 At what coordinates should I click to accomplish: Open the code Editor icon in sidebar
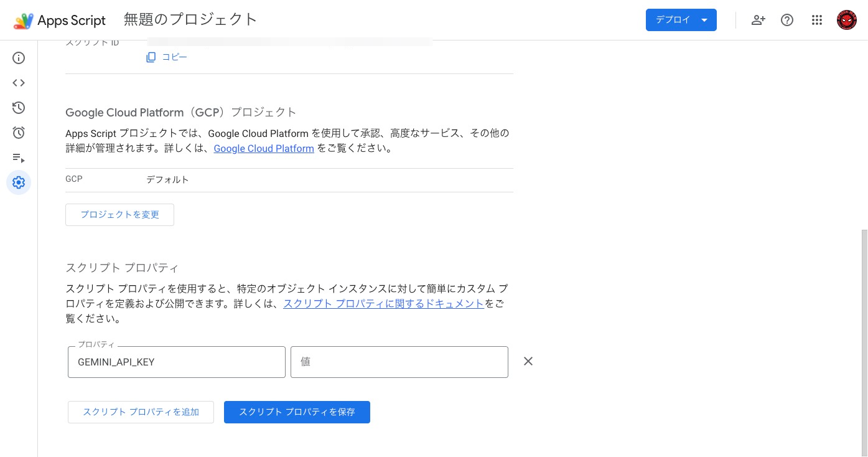pos(19,83)
